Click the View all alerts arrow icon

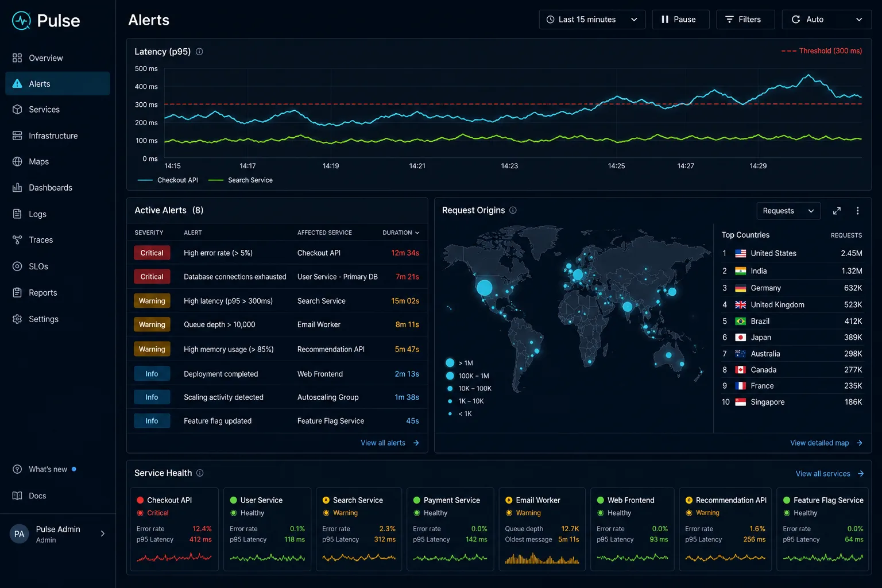coord(416,443)
